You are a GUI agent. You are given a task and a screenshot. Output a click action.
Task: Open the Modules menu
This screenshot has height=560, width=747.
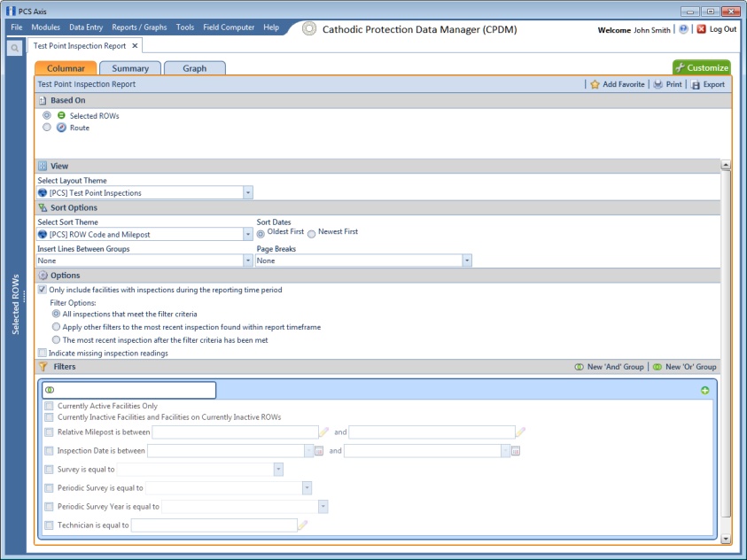point(46,27)
